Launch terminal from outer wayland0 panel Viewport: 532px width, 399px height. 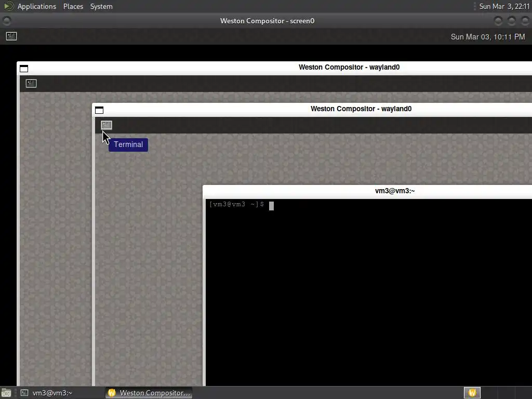point(31,83)
